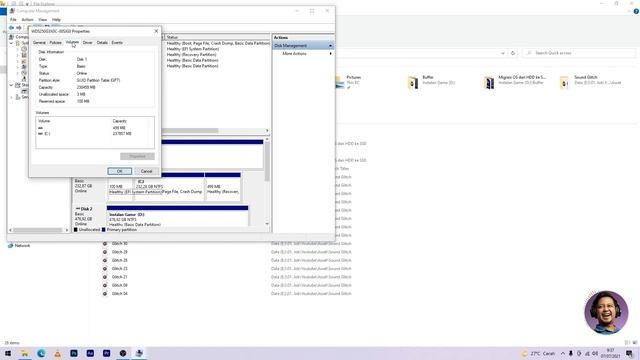Collapse the Storage tree node

[x=11, y=85]
